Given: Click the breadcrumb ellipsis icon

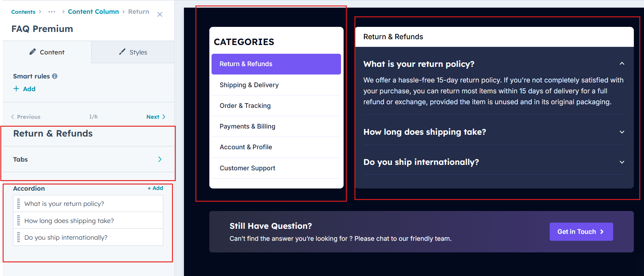Looking at the screenshot, I should point(52,12).
